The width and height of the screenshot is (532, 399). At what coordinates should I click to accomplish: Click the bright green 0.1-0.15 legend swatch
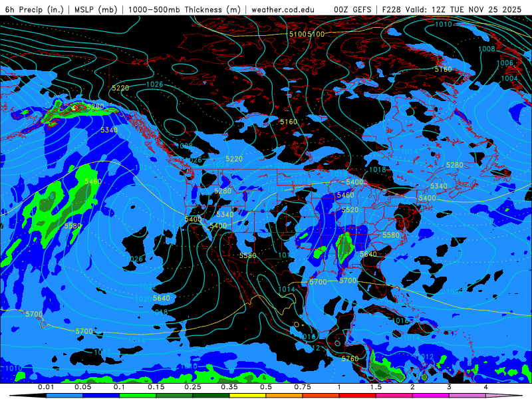click(x=138, y=396)
